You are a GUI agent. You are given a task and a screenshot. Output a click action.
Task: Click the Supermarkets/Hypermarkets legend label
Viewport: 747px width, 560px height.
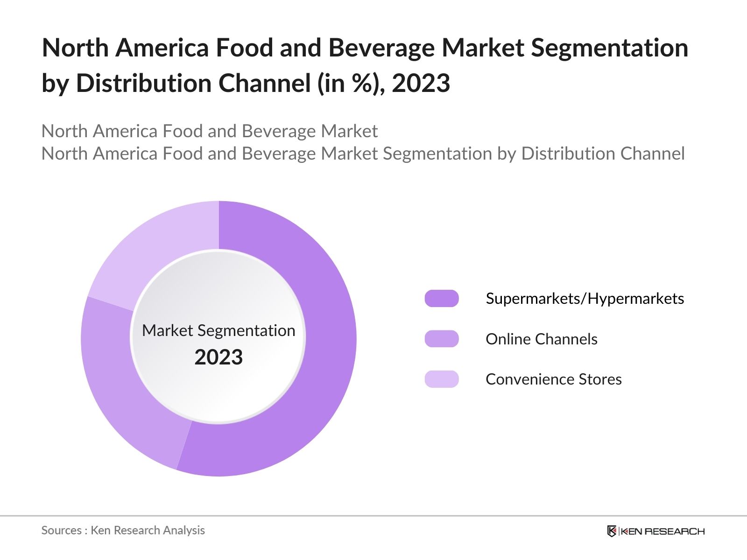[x=585, y=299]
